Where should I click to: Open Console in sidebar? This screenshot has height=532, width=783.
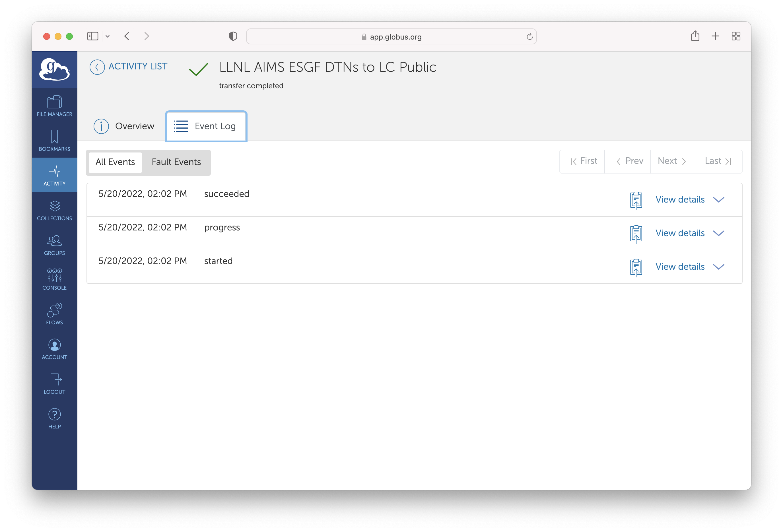click(x=55, y=280)
